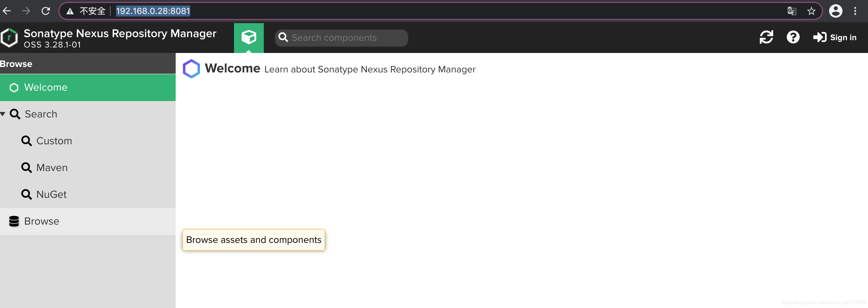Focus the Search components field
Viewport: 868px width, 308px height.
[341, 38]
